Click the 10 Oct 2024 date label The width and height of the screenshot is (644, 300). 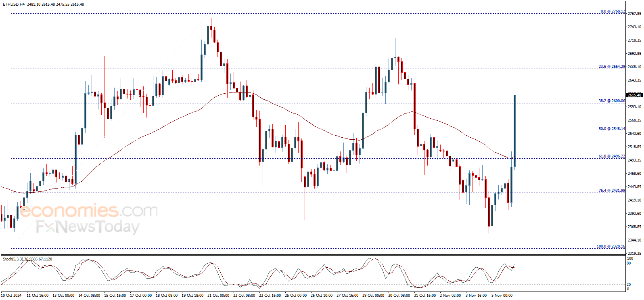point(11,296)
